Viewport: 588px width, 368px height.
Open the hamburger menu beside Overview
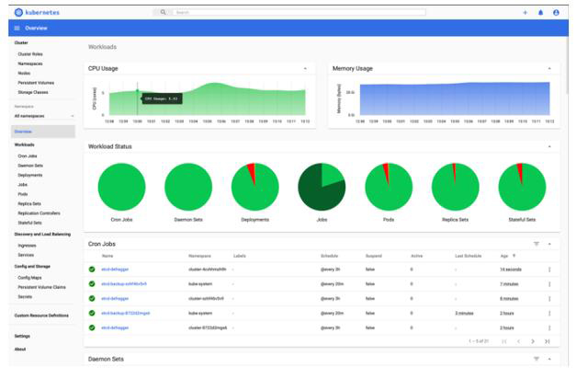(17, 29)
